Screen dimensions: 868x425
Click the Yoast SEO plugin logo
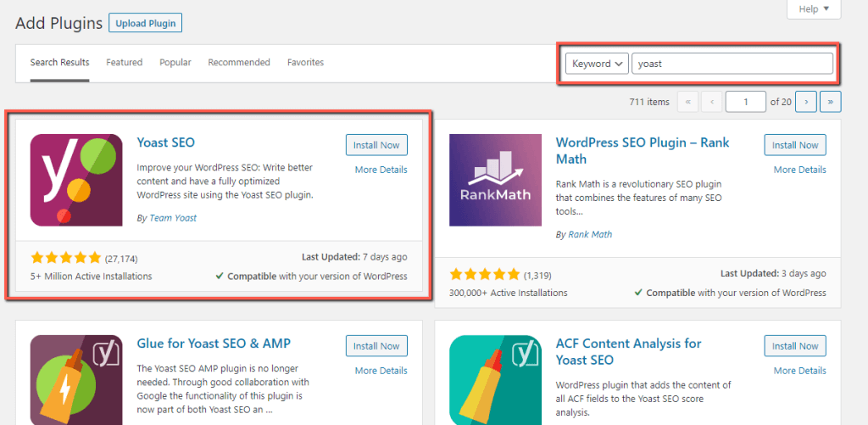[76, 180]
